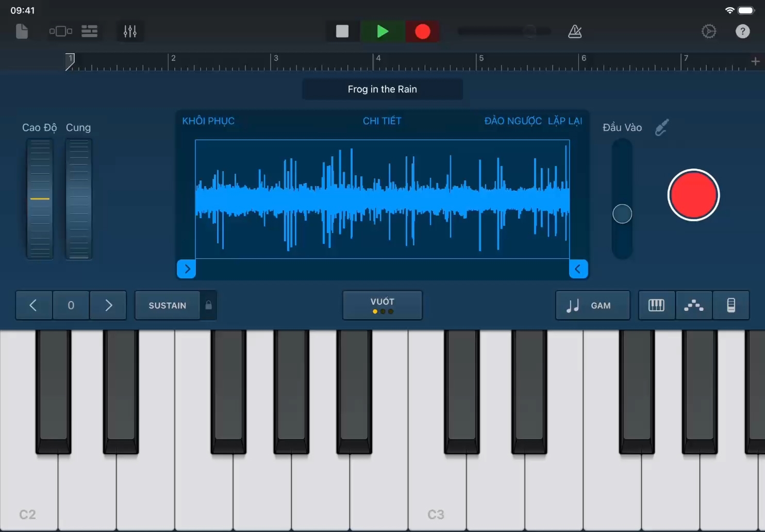This screenshot has width=765, height=532.
Task: Toggle the metronome icon
Action: [575, 31]
